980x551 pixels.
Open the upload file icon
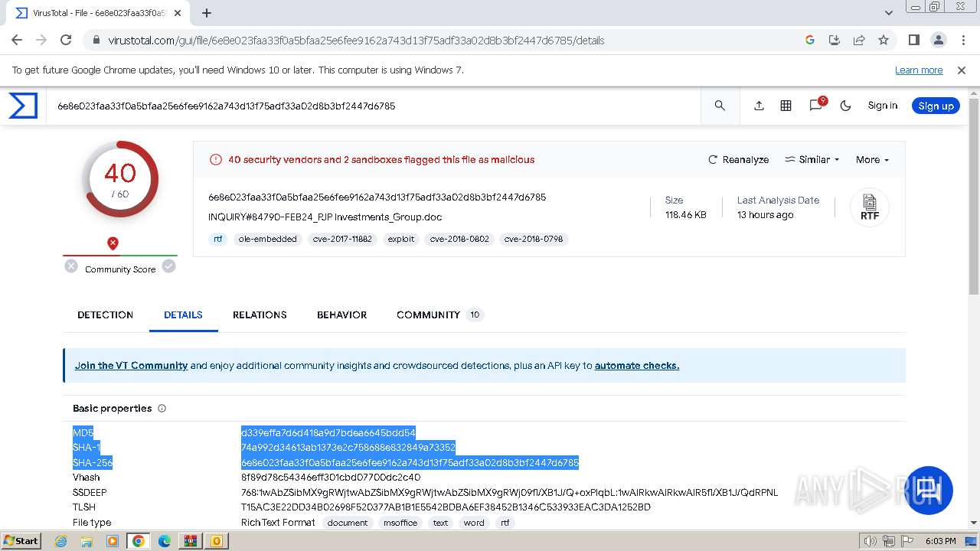point(759,106)
